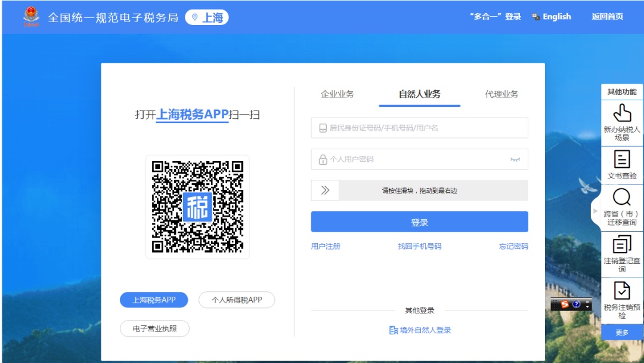This screenshot has width=644, height=363.
Task: Collapse the 其他功能 side panel arrow
Action: [596, 211]
